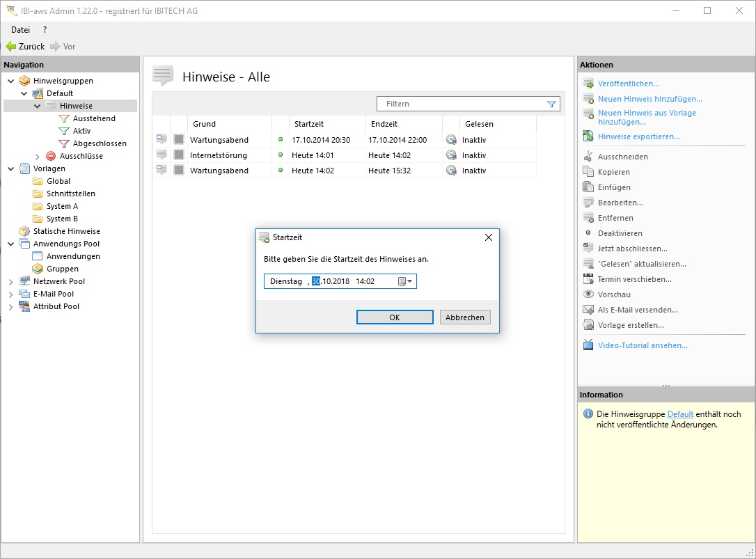The height and width of the screenshot is (559, 756).
Task: Click the scissors Ausschneiden icon
Action: tap(588, 157)
